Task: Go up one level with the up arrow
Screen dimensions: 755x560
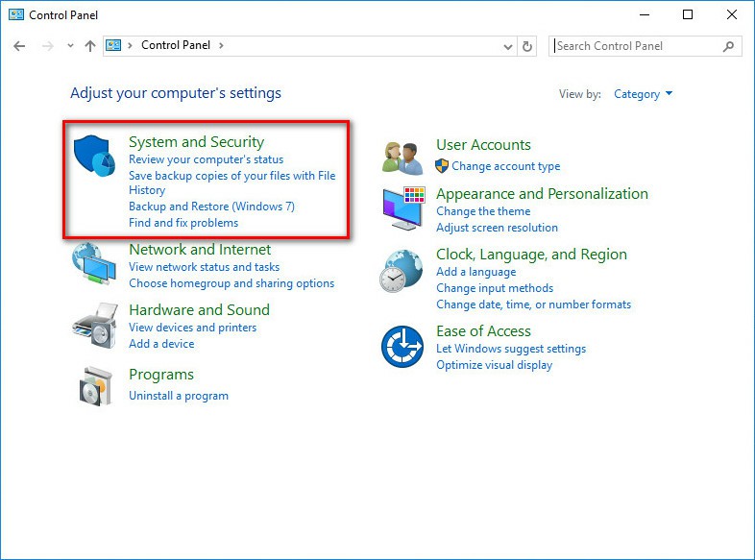Action: [90, 46]
